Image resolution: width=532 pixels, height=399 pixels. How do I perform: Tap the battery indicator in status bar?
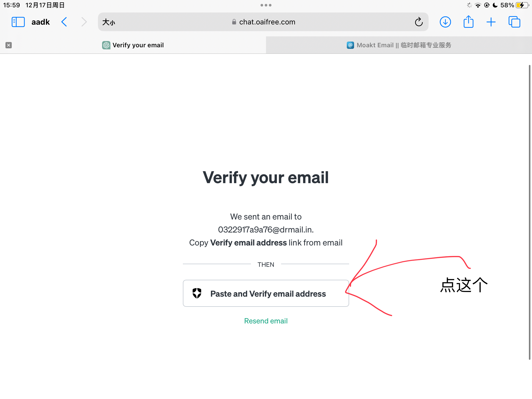click(x=522, y=5)
